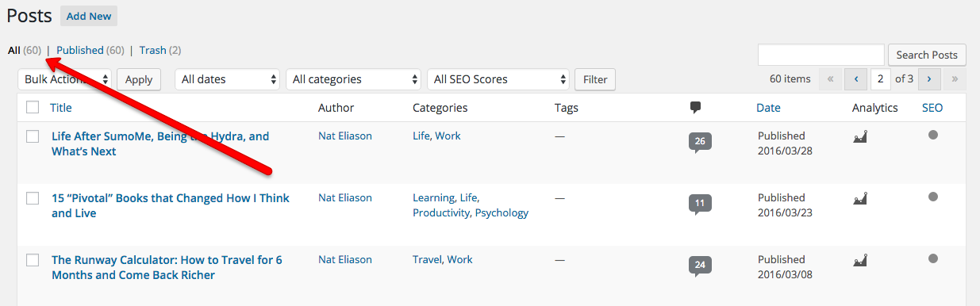The image size is (980, 306).
Task: Check the box for Life After SumoMe post
Action: [x=33, y=136]
